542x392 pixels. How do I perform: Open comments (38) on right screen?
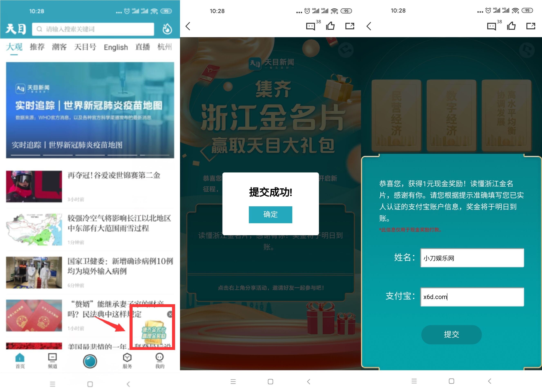[x=494, y=25]
